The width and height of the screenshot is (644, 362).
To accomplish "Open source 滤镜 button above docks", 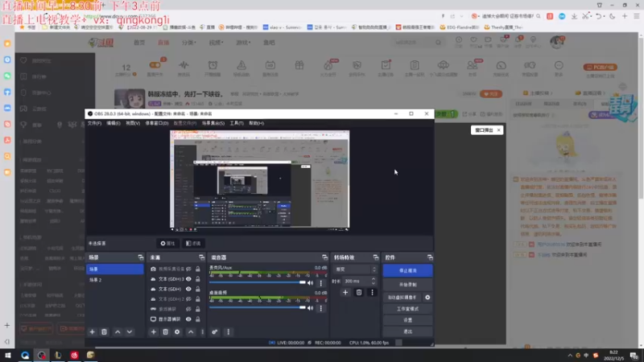I will pos(193,244).
